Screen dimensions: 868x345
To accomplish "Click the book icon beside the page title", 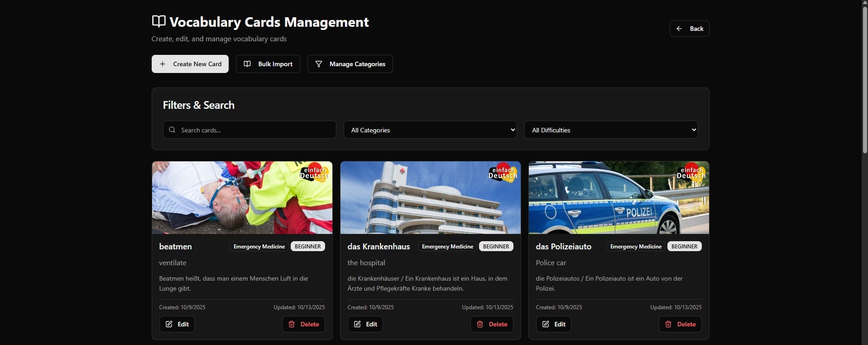I will click(x=158, y=21).
